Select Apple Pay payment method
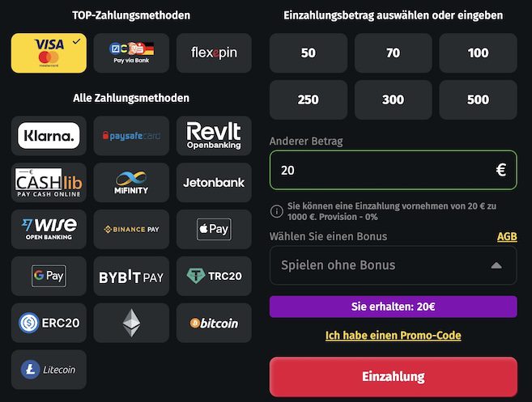 click(214, 230)
